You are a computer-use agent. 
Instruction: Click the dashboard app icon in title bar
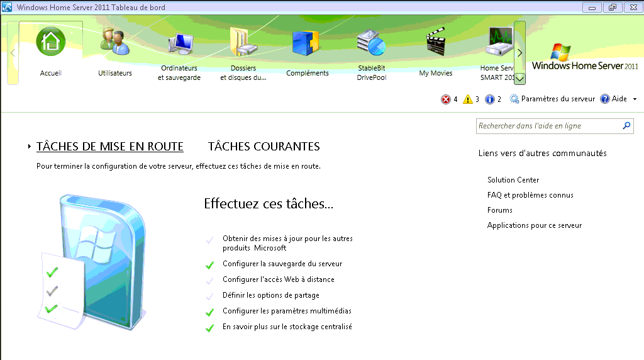(7, 7)
